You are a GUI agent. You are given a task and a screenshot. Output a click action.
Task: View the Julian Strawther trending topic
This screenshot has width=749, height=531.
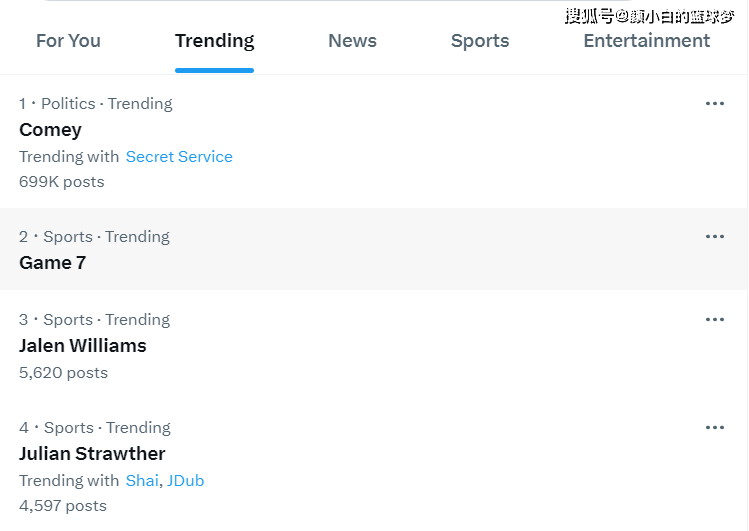pyautogui.click(x=92, y=454)
